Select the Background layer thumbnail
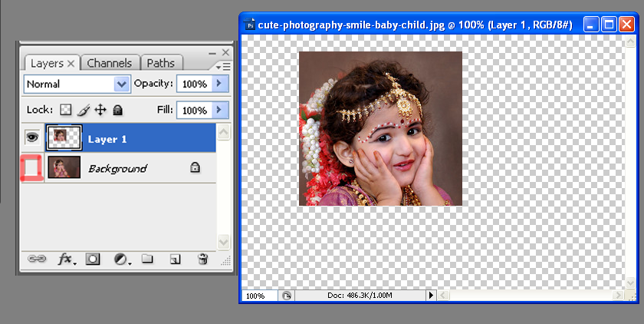This screenshot has width=644, height=324. tap(64, 167)
